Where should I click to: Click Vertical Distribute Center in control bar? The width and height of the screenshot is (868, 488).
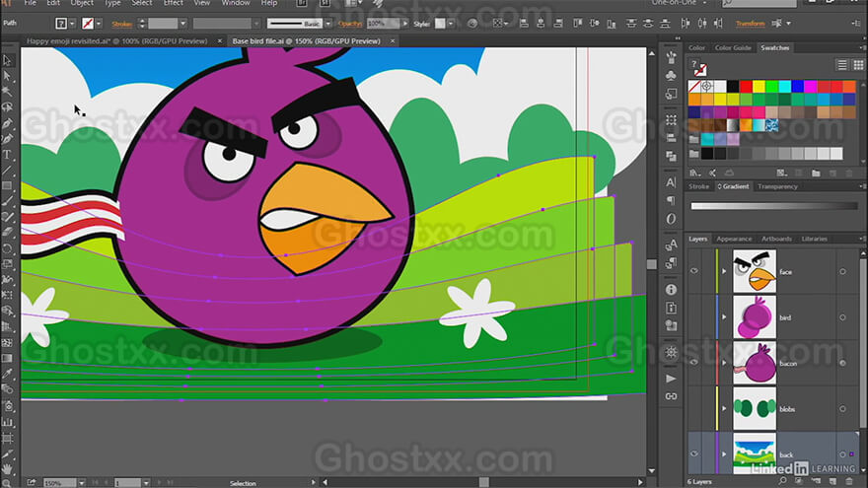[x=648, y=24]
